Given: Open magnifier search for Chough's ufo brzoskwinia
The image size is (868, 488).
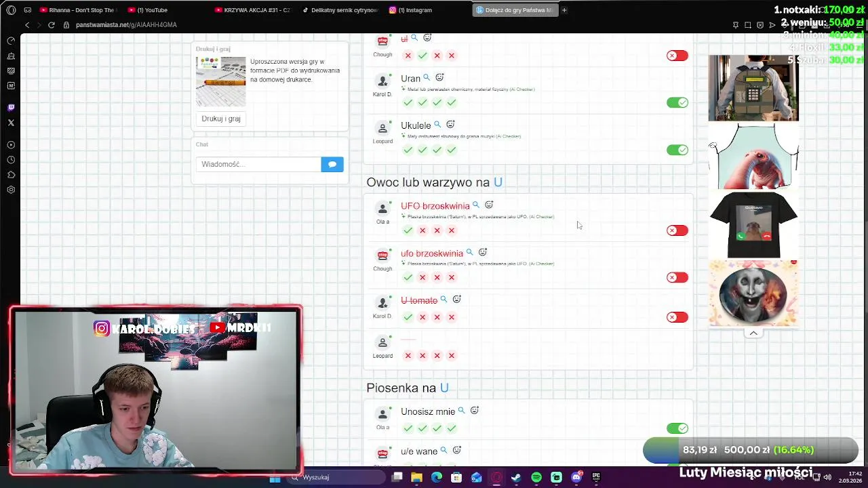Looking at the screenshot, I should pos(469,252).
